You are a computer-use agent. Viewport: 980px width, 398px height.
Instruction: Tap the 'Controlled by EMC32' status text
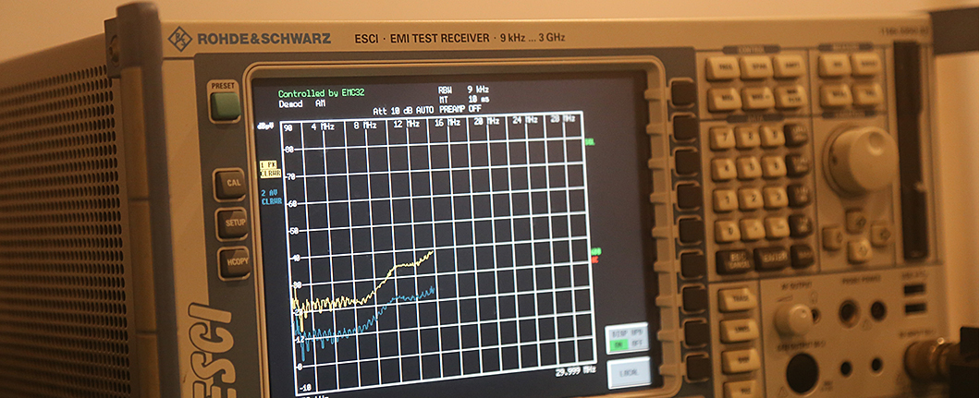point(321,93)
